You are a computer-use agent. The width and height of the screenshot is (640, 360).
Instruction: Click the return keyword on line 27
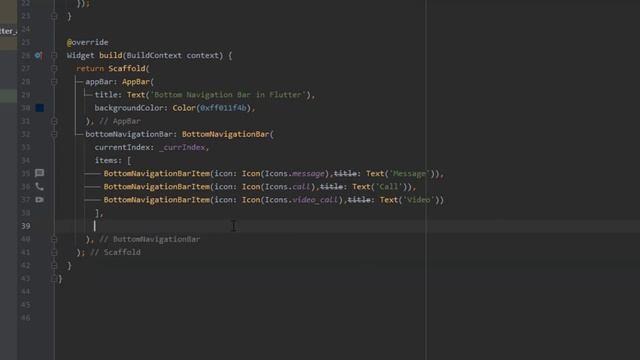90,68
